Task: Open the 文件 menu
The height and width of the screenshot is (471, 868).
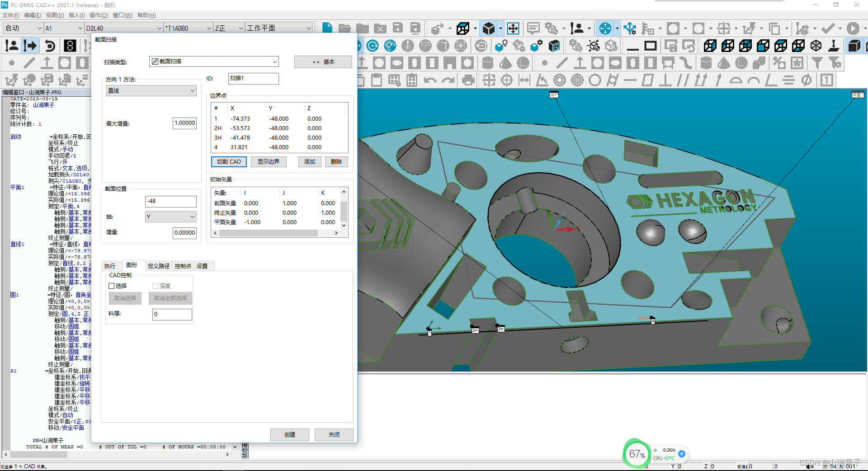Action: (x=11, y=15)
